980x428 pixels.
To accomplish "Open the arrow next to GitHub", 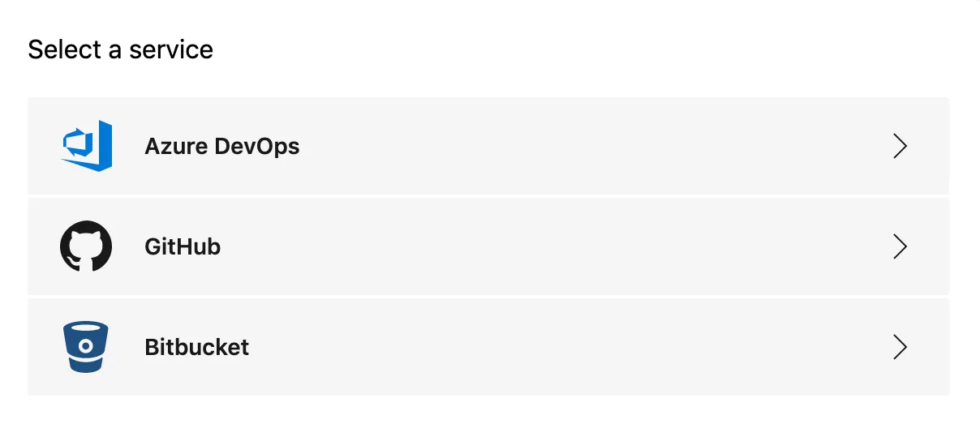I will coord(899,246).
